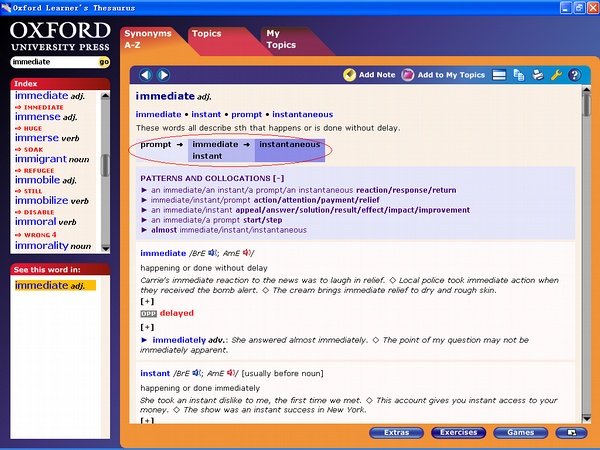Open the Extras button
The height and width of the screenshot is (450, 600).
396,433
